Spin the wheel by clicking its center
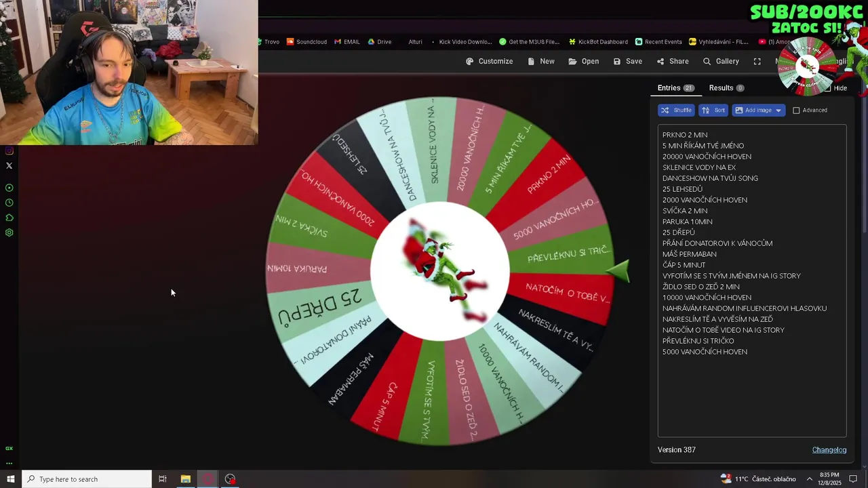The width and height of the screenshot is (868, 488). pos(440,271)
